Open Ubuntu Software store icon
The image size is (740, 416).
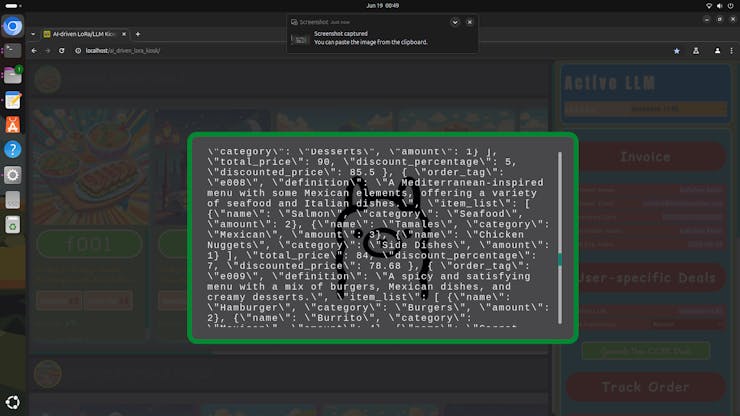click(x=13, y=125)
